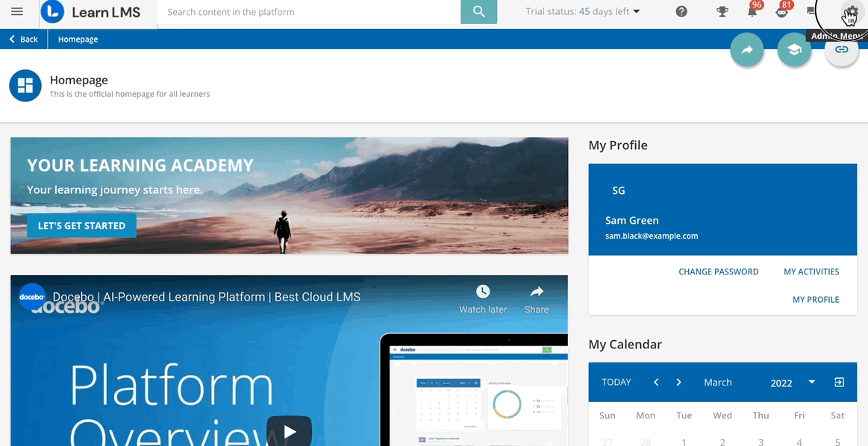Open the gamification trophy icon
Screen dimensions: 868x446
722,12
